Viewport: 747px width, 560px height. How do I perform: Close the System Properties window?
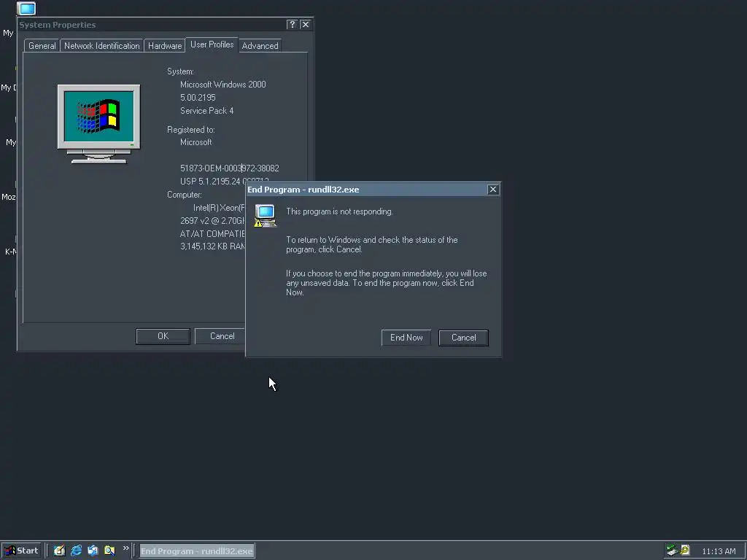306,24
